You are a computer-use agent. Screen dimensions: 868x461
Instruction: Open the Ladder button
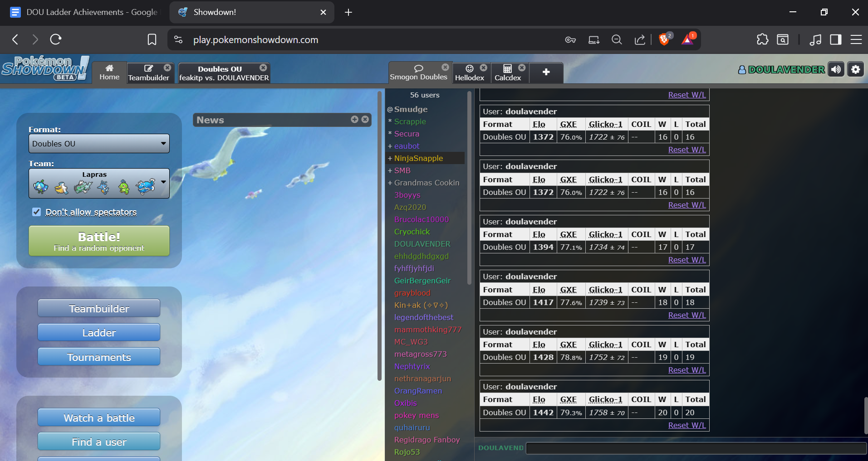(x=99, y=332)
